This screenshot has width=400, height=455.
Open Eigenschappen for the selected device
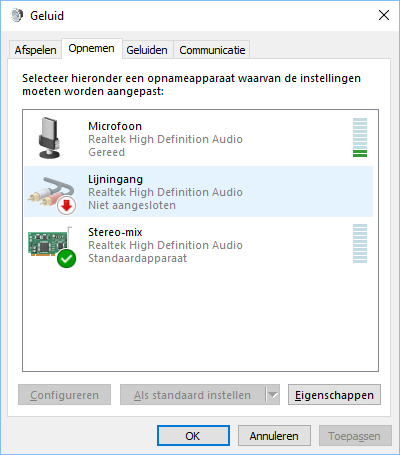[334, 395]
